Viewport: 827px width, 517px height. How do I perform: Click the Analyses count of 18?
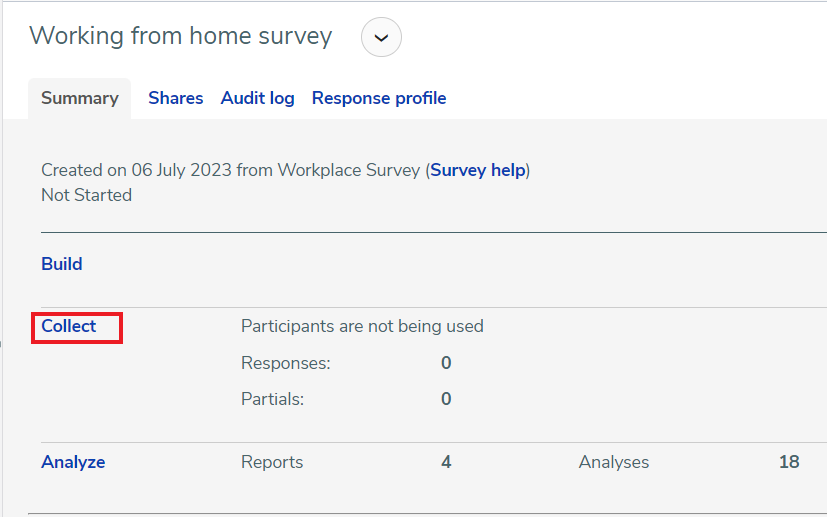789,462
